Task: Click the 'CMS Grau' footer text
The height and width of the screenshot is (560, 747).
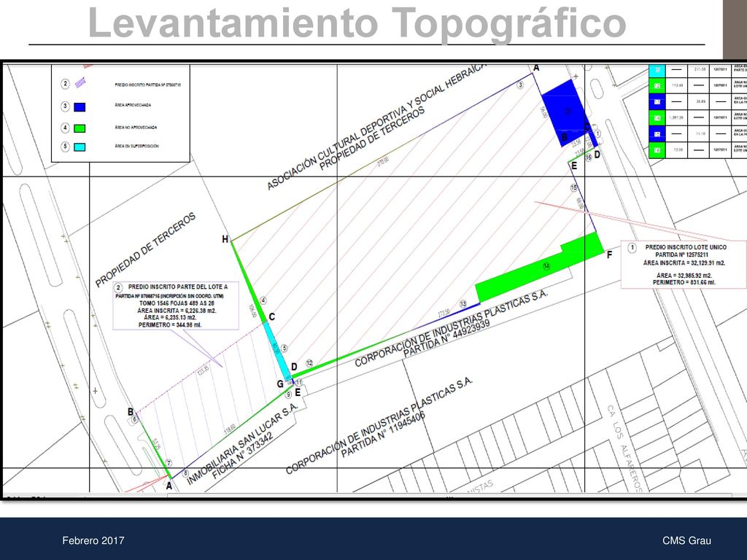Action: tap(686, 540)
